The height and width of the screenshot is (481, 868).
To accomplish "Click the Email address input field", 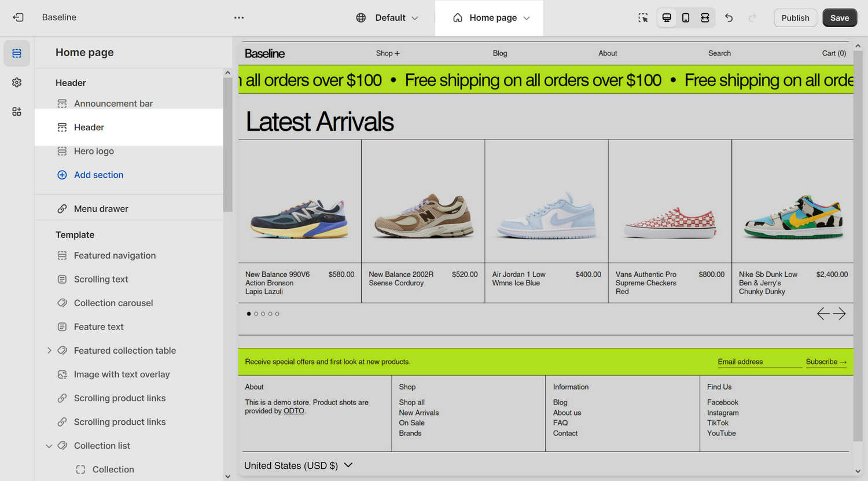I will click(759, 361).
